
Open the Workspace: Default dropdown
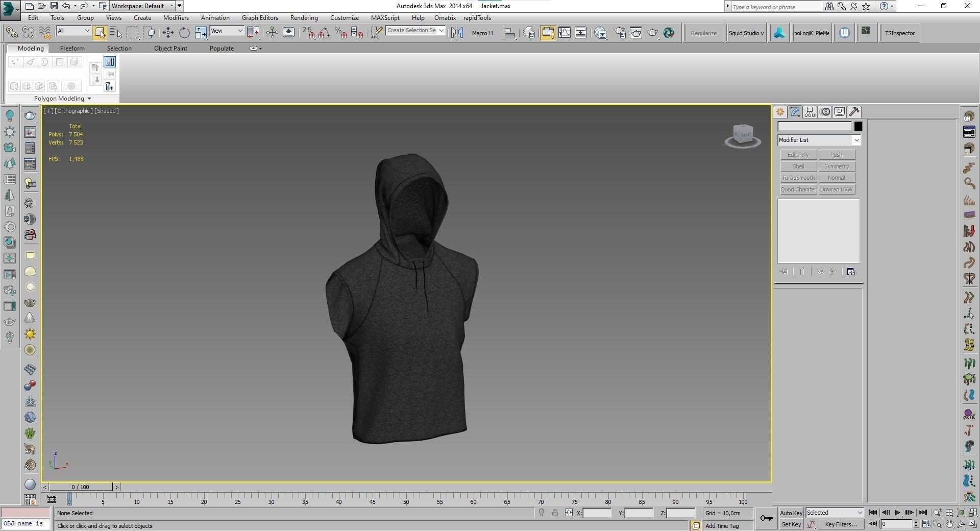[142, 6]
